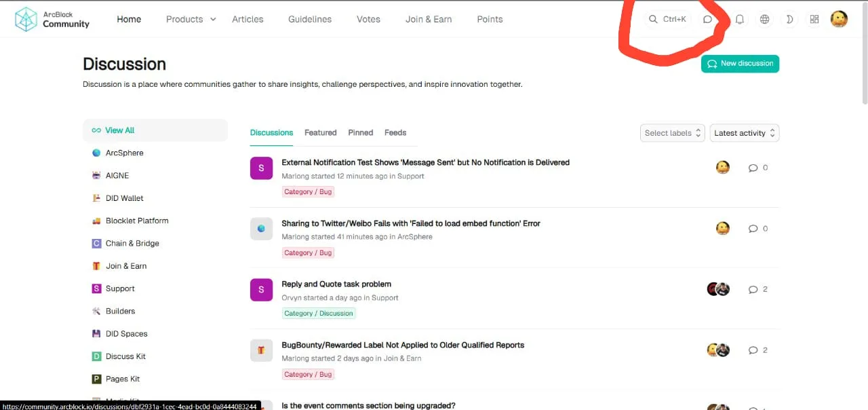
Task: Click the Support board icon in sidebar
Action: tap(96, 288)
